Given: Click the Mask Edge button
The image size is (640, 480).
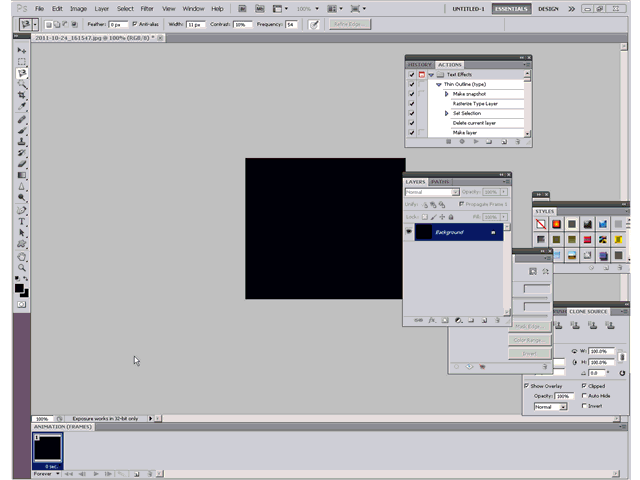Looking at the screenshot, I should (x=529, y=326).
